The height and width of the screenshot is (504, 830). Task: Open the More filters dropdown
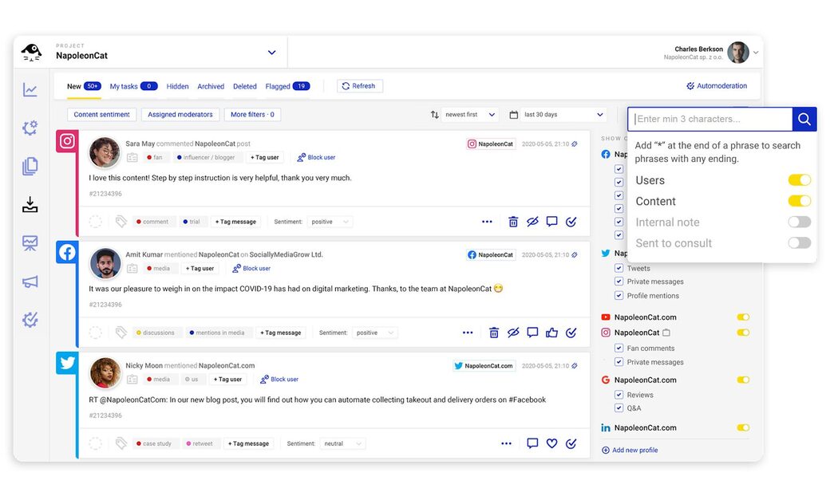(x=252, y=115)
